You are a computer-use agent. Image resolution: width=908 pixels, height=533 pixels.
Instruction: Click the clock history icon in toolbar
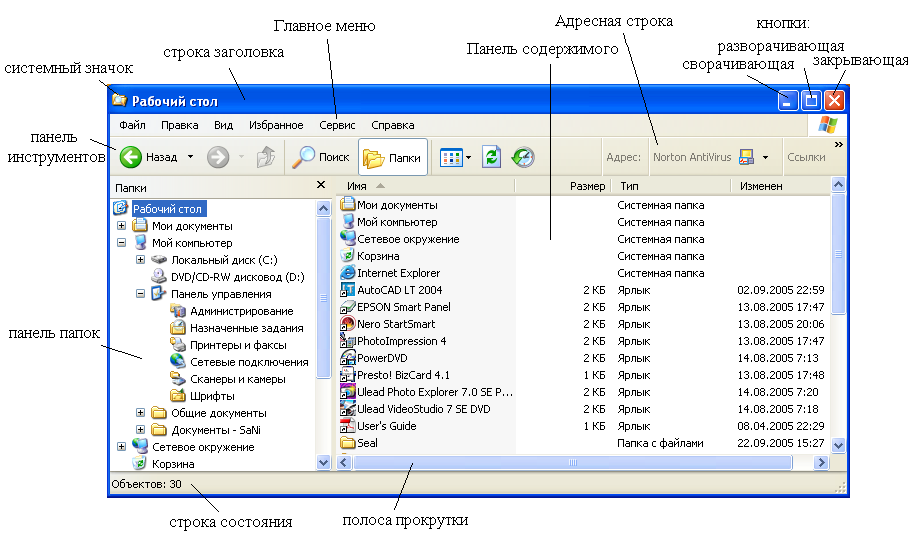tap(523, 157)
